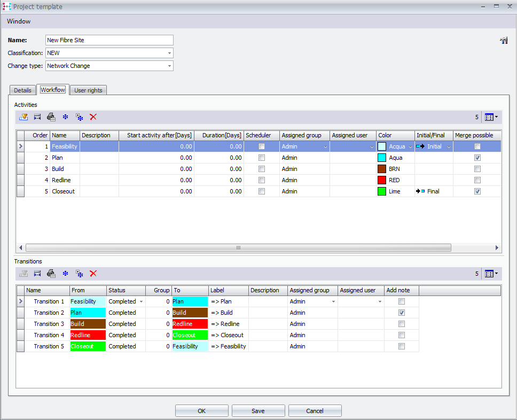Open the Window menu
The width and height of the screenshot is (517, 420).
pos(19,21)
